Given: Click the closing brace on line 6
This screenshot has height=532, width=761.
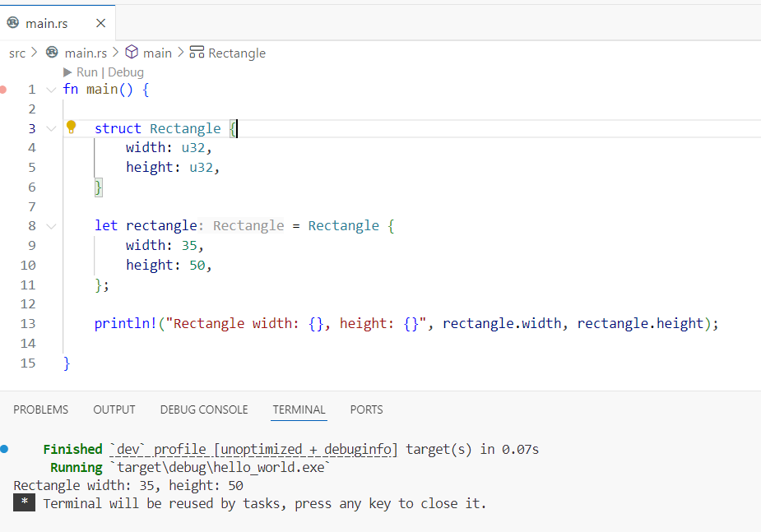Looking at the screenshot, I should click(98, 187).
